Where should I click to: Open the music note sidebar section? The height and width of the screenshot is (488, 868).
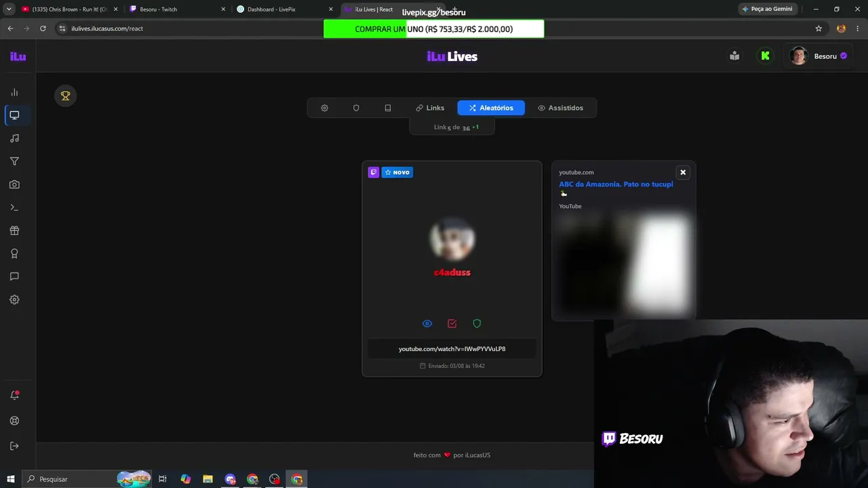(14, 138)
